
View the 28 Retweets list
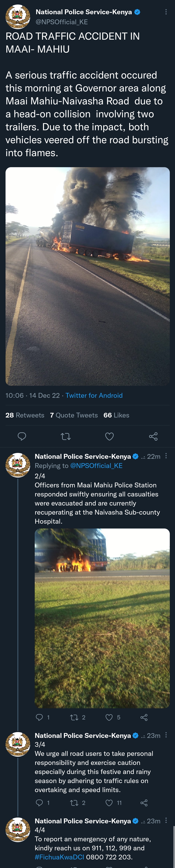point(25,415)
